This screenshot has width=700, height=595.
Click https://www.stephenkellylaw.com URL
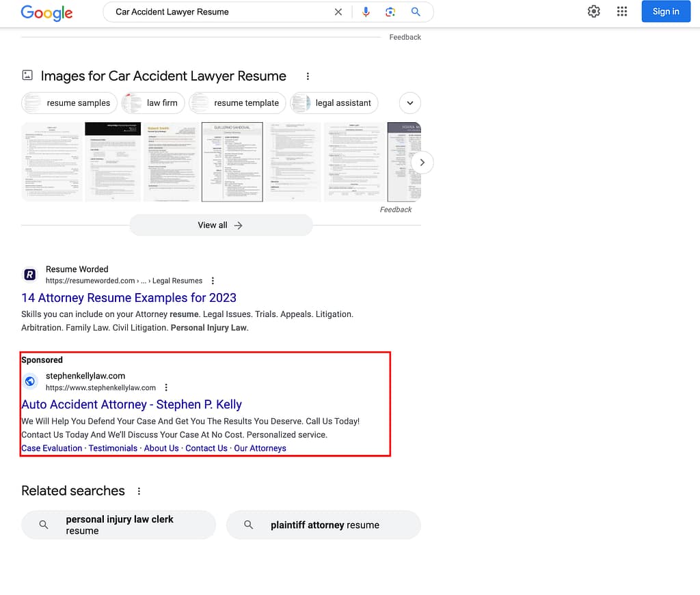pyautogui.click(x=100, y=388)
